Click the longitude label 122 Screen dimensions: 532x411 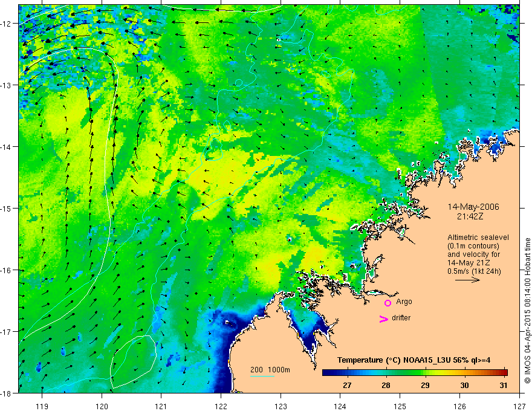(x=221, y=406)
